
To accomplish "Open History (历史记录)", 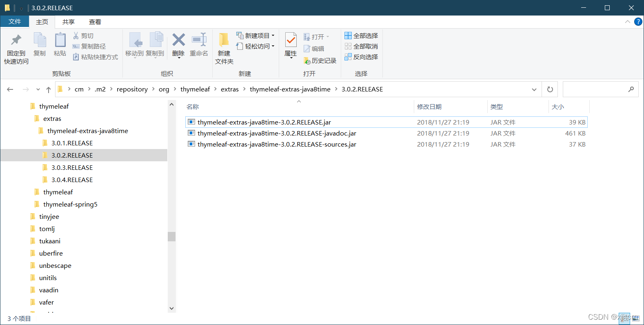I will 320,60.
